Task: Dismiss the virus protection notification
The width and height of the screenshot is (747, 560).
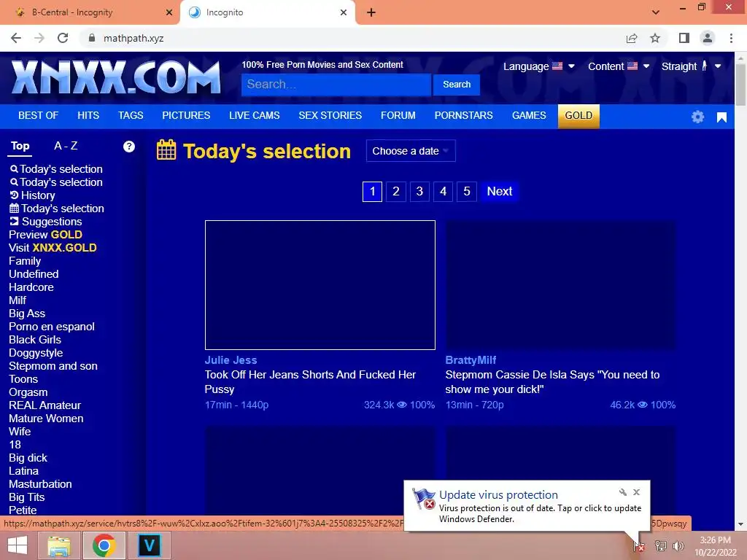Action: [x=636, y=492]
